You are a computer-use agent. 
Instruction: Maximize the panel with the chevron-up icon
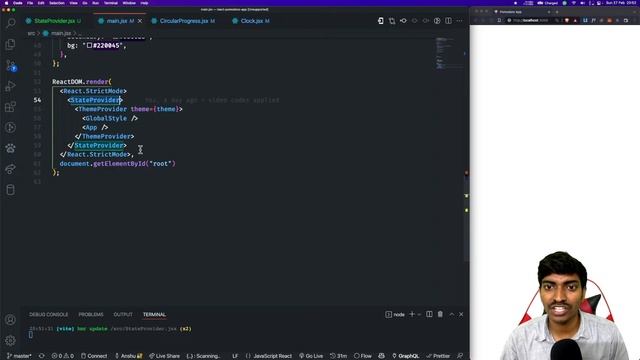(451, 314)
